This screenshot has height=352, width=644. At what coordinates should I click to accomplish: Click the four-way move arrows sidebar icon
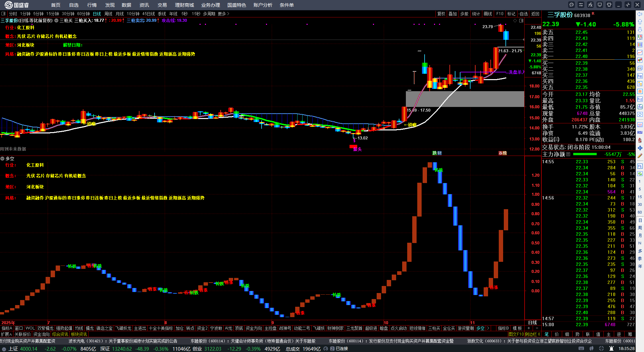[x=640, y=148]
